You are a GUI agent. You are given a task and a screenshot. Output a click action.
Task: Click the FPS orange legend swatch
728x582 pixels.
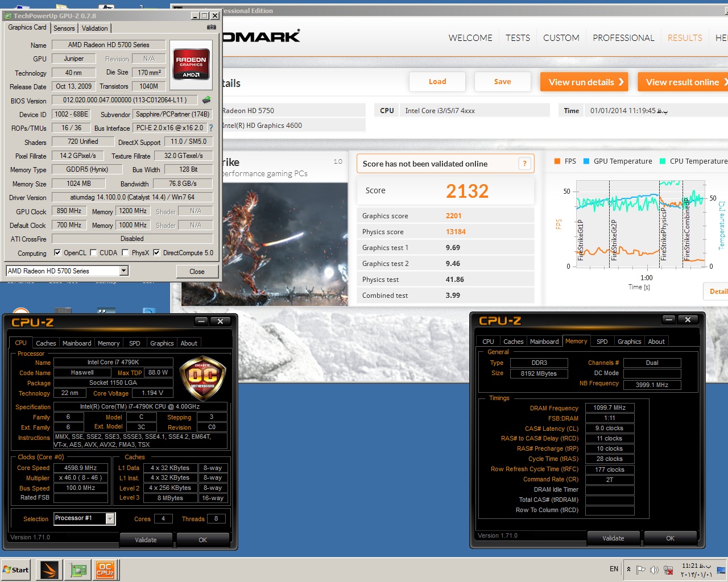(x=557, y=161)
